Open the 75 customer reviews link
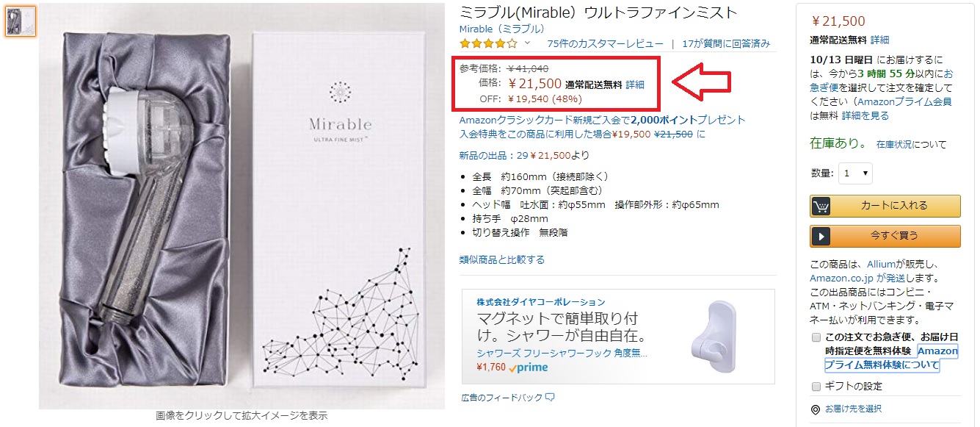 [x=605, y=44]
